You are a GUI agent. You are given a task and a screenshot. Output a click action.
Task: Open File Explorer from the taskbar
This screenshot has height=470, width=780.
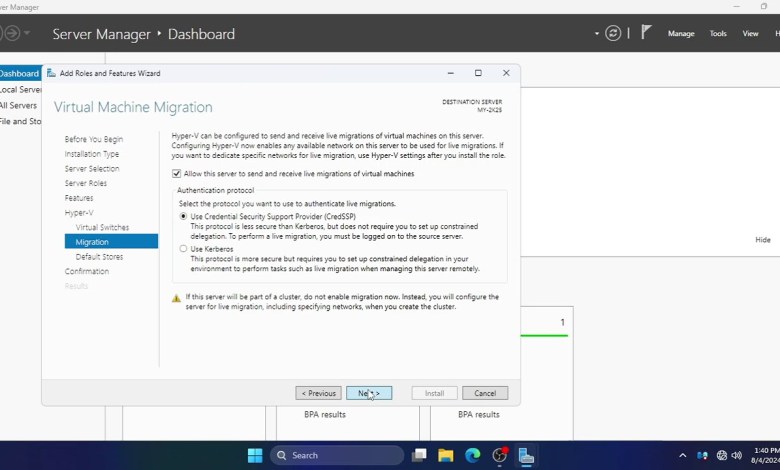tap(446, 455)
